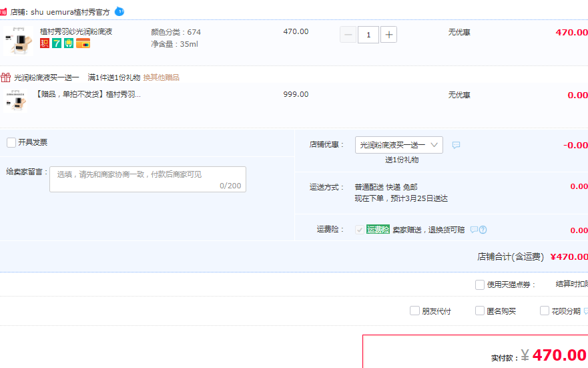Click the green shield guarantee badge
The width and height of the screenshot is (588, 368).
pyautogui.click(x=69, y=43)
